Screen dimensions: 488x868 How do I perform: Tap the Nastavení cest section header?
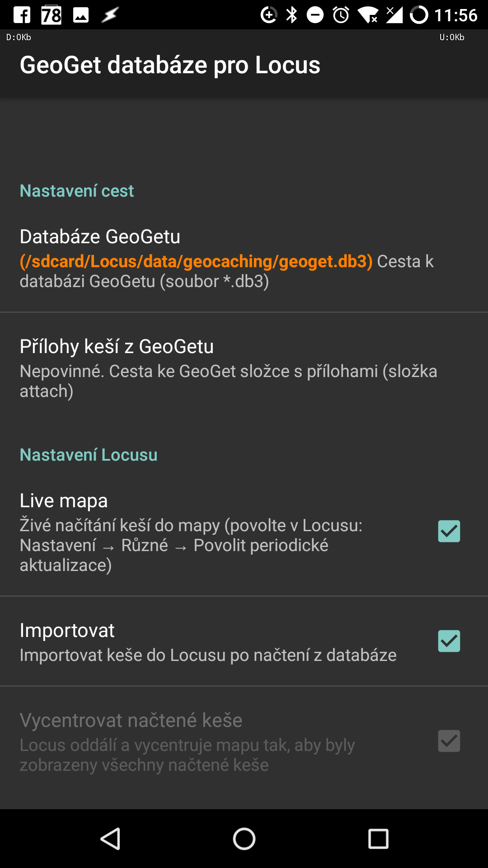(x=77, y=191)
